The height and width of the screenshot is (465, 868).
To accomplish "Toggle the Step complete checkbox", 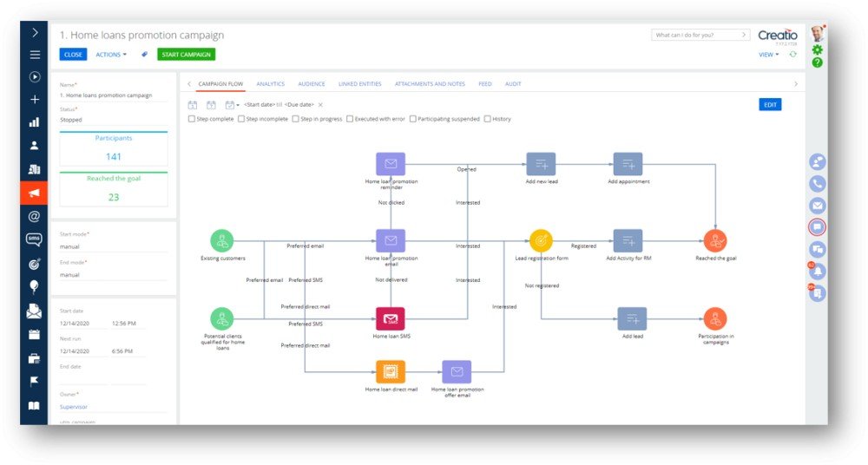I will tap(192, 119).
